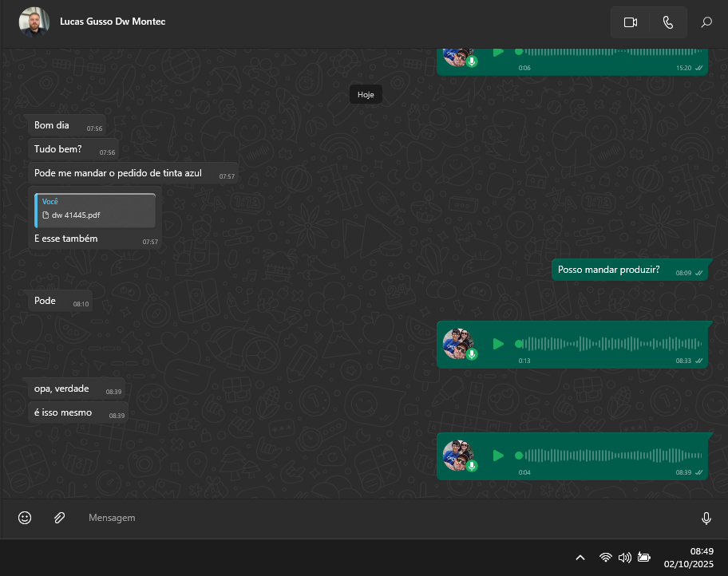
Task: Play the 0:06 voice message at top
Action: [x=498, y=53]
